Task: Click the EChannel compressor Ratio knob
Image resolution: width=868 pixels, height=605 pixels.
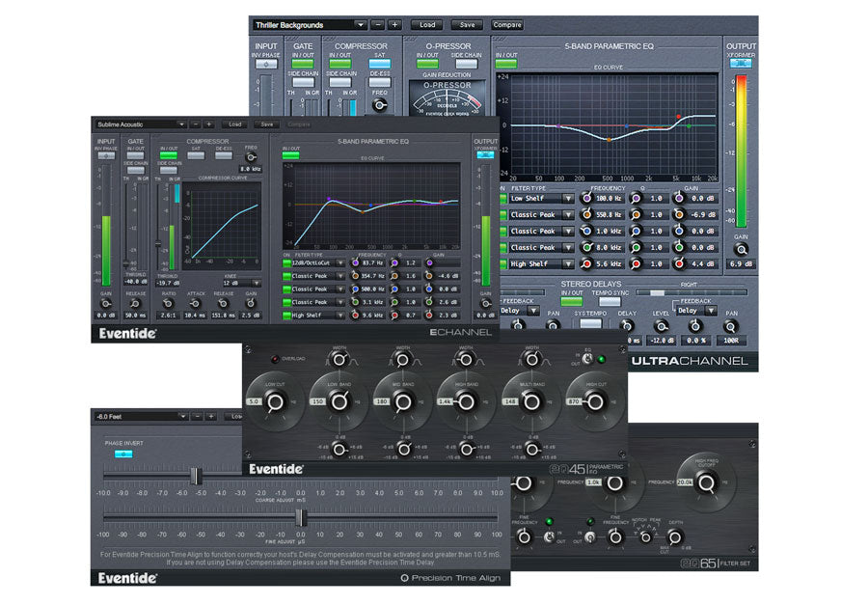Action: click(168, 302)
